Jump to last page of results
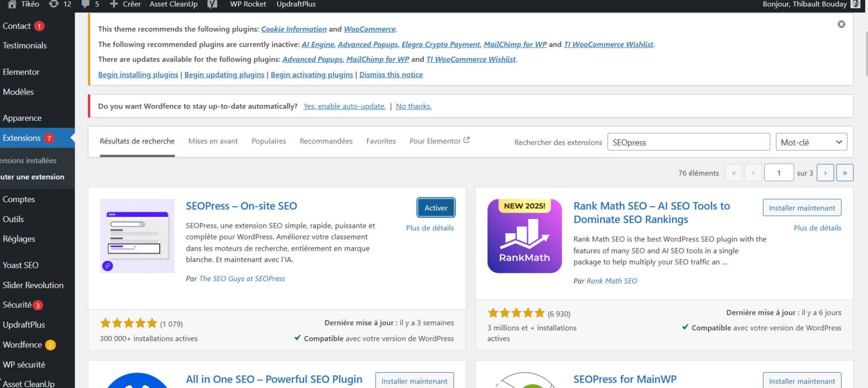Image resolution: width=868 pixels, height=388 pixels. pos(845,173)
